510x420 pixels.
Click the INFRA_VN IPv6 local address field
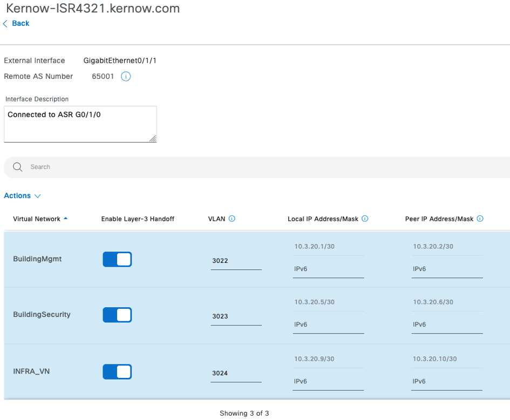(x=328, y=381)
